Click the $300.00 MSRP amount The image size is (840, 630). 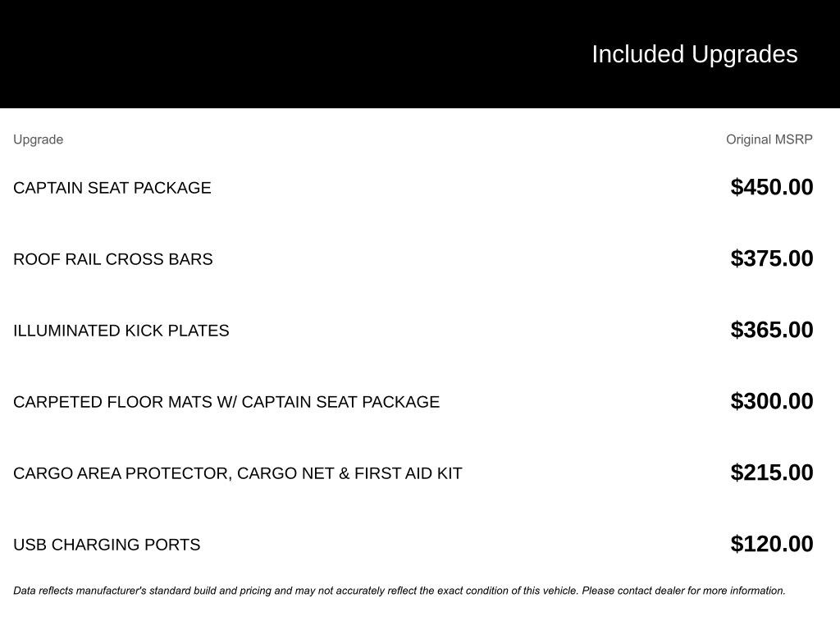coord(772,401)
